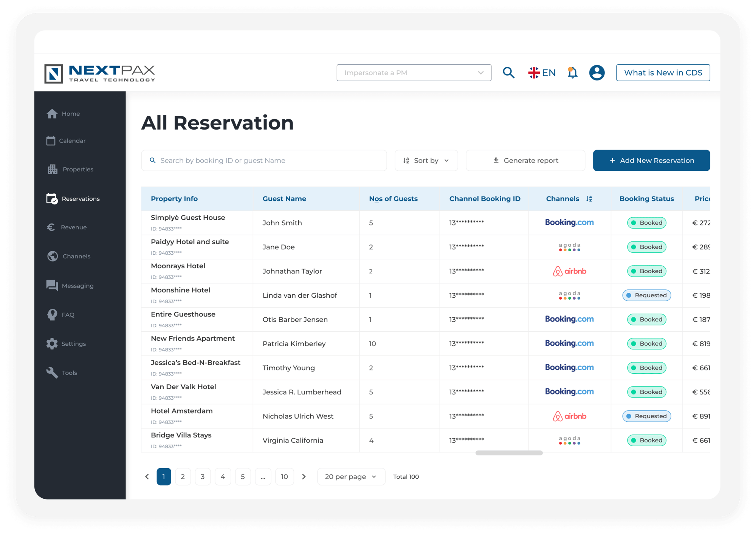Screen dimensions: 756x535
Task: Open Revenue in the sidebar menu
Action: point(67,227)
